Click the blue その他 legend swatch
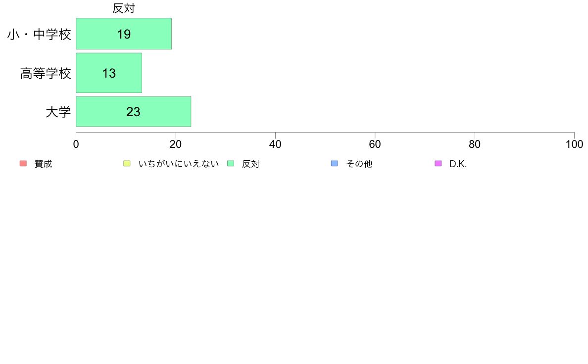 [x=335, y=163]
